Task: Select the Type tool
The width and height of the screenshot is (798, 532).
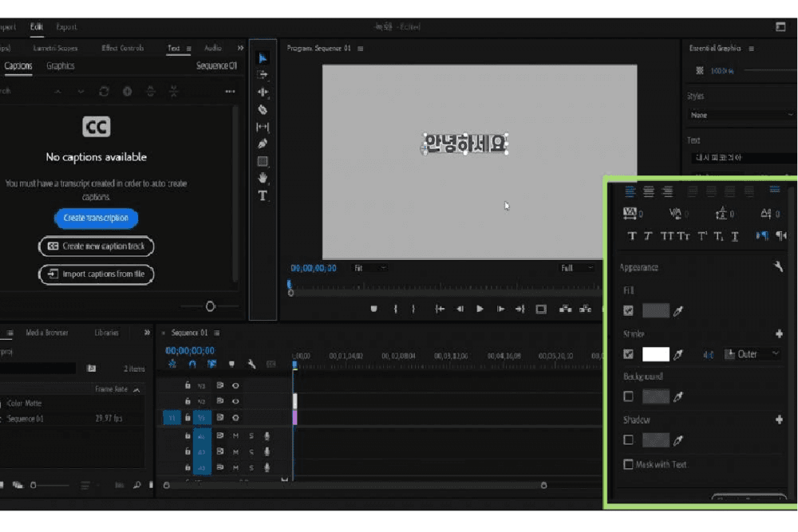Action: pyautogui.click(x=263, y=196)
